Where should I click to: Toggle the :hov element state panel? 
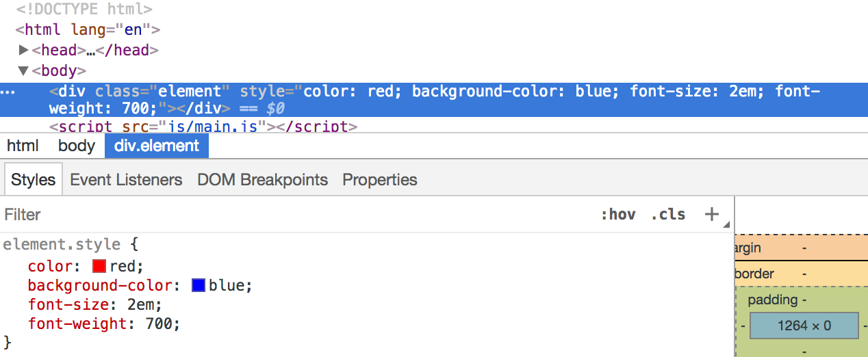pos(617,214)
